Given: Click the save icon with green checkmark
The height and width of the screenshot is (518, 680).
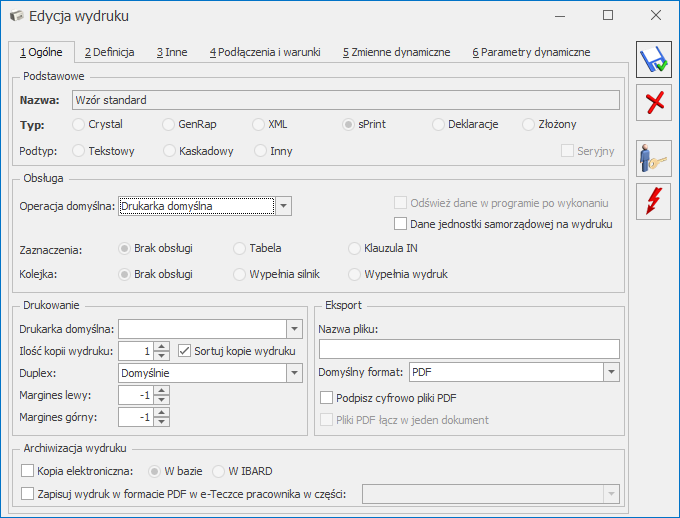Looking at the screenshot, I should [655, 60].
